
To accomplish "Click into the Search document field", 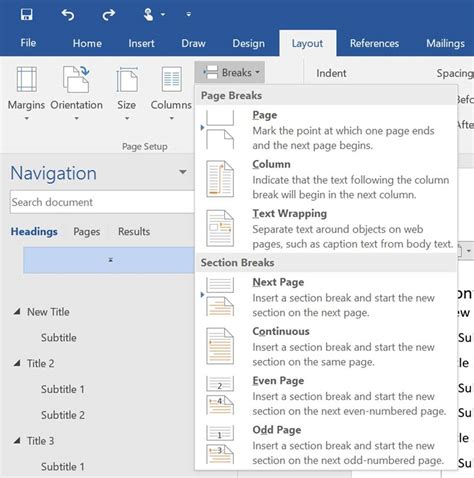I will (x=102, y=202).
